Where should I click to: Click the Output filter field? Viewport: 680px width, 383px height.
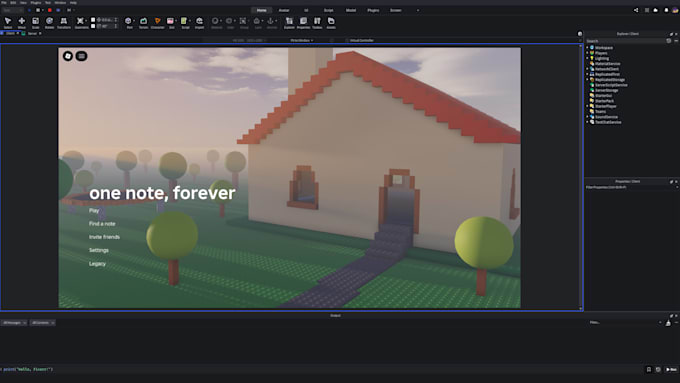(624, 323)
